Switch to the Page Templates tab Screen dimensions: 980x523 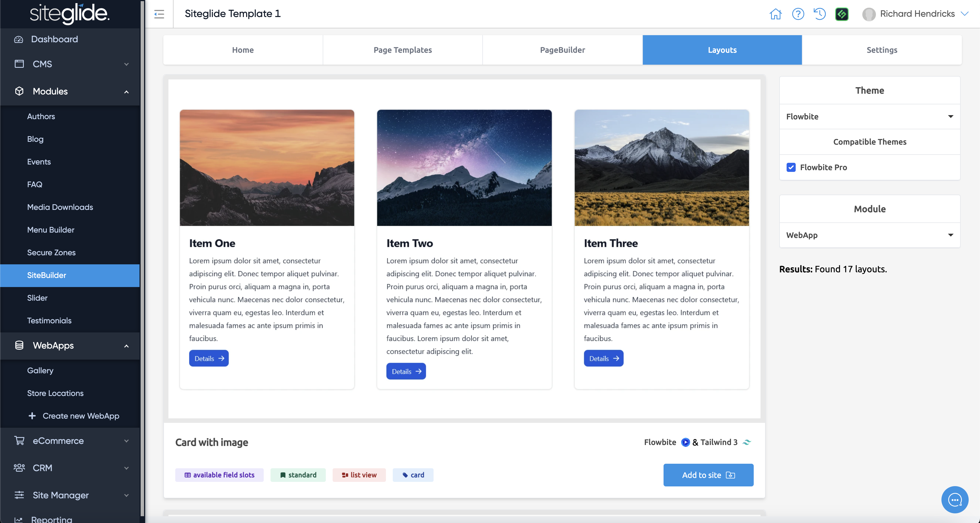click(402, 50)
